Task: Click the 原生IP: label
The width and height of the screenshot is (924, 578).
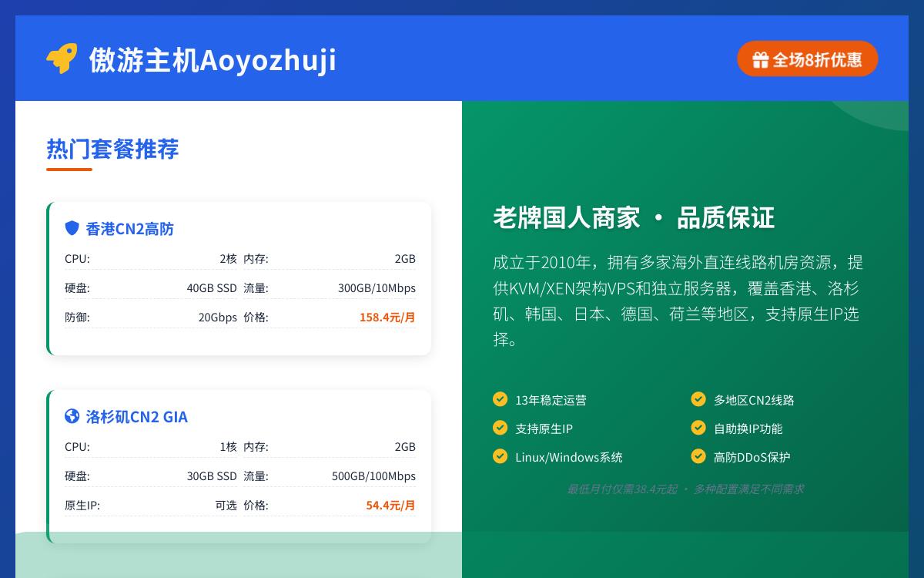Action: (82, 506)
